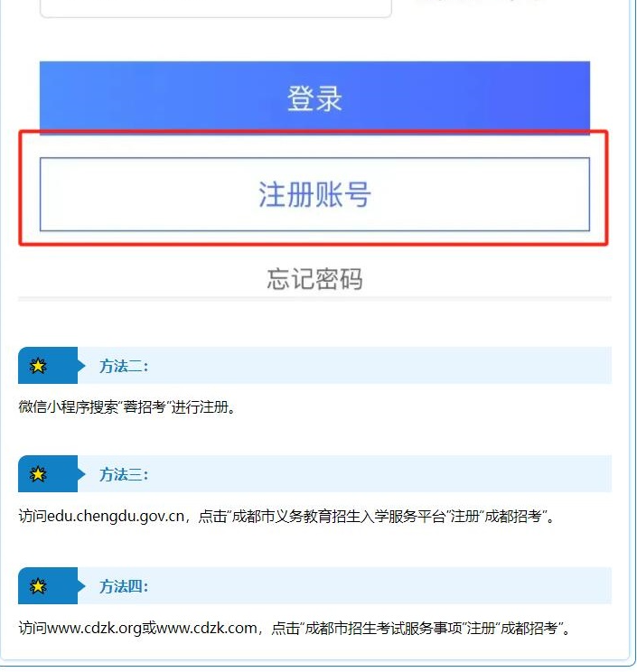Click the blue 登录 login button

point(314,98)
